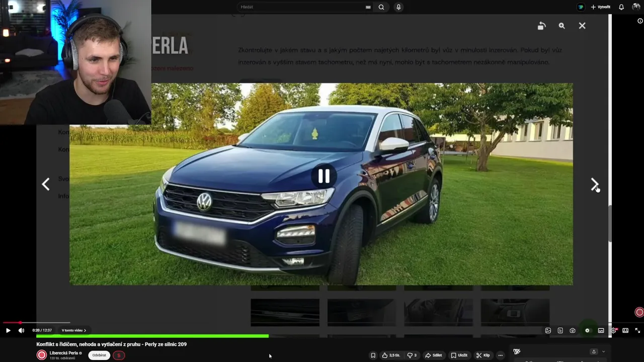Open the Liberecká Perla channel name link
The image size is (644, 362).
(x=64, y=353)
